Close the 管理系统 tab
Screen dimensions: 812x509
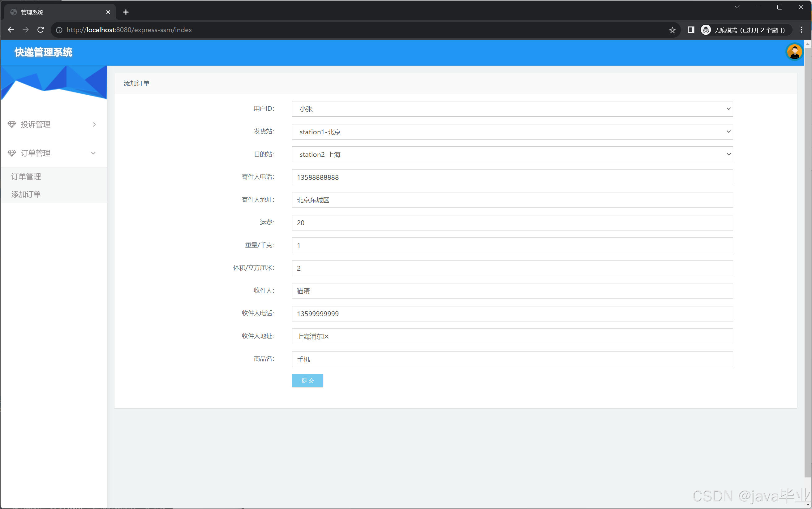(x=108, y=12)
